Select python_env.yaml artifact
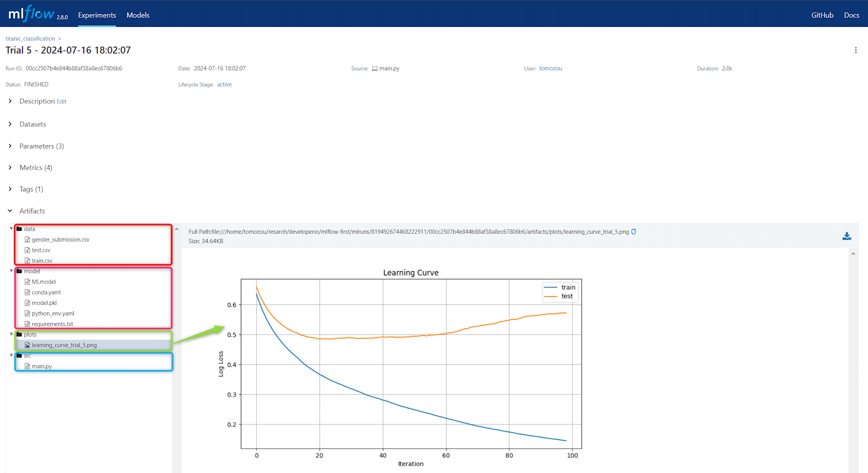Screen dimensions: 868x473 53,314
